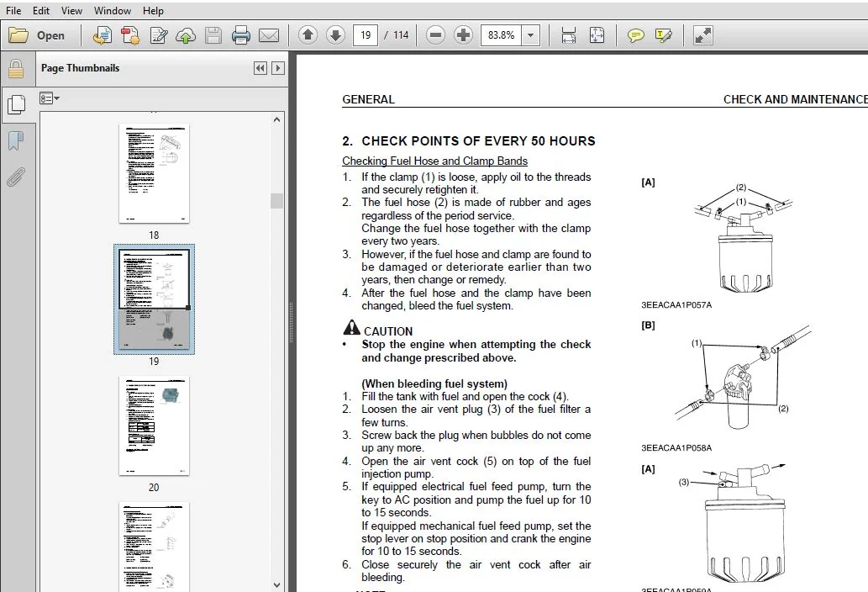868x592 pixels.
Task: Open the Edit menu
Action: tap(41, 11)
